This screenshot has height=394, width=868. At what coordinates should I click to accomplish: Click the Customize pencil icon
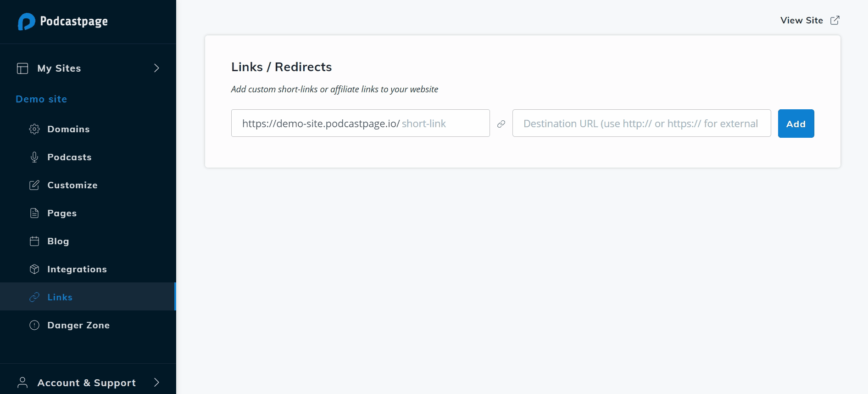tap(34, 185)
